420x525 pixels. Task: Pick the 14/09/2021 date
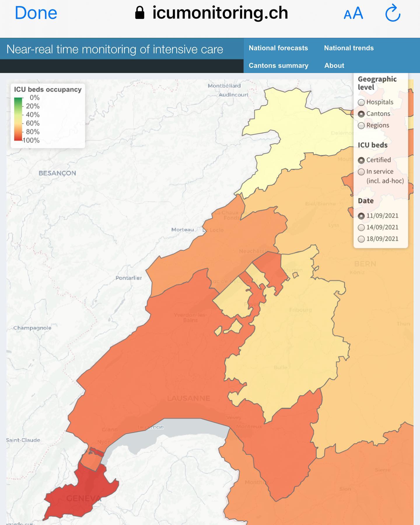(x=361, y=228)
